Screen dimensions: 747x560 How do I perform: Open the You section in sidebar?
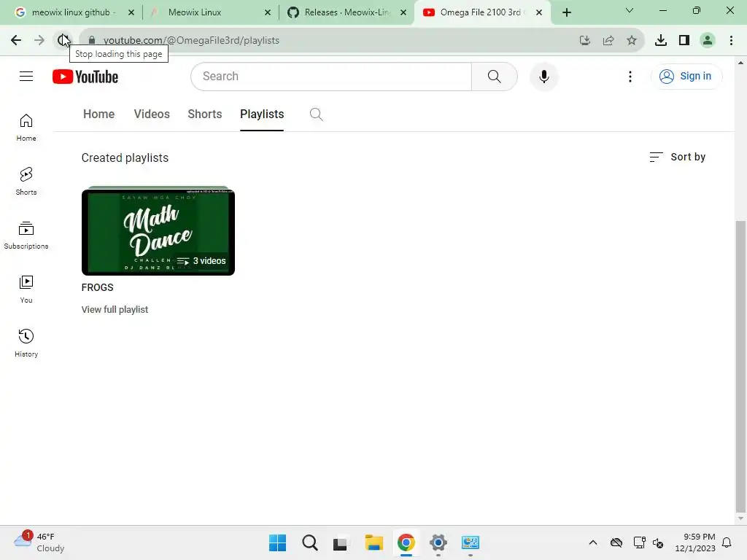26,289
